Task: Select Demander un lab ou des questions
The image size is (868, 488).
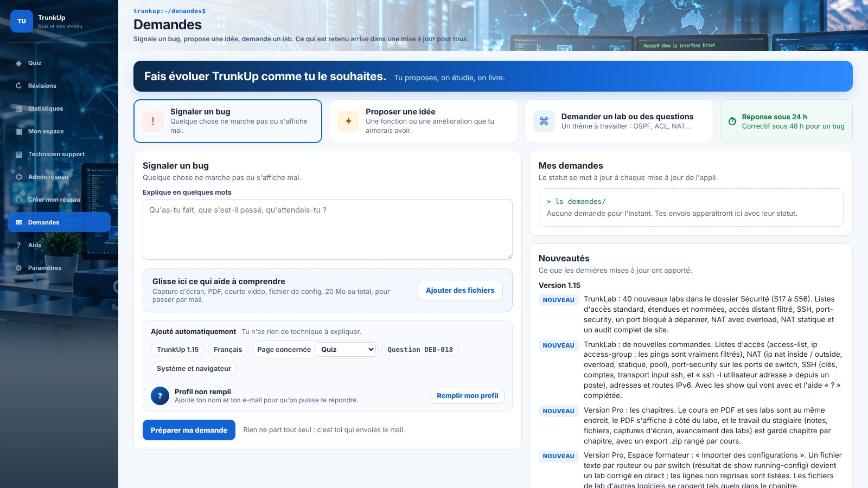Action: pyautogui.click(x=619, y=121)
